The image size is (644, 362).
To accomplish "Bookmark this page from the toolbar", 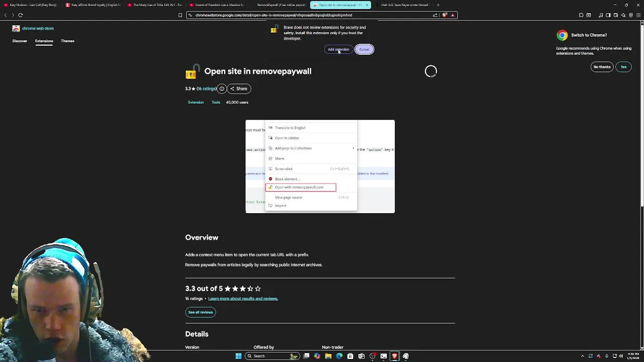I will (x=180, y=15).
